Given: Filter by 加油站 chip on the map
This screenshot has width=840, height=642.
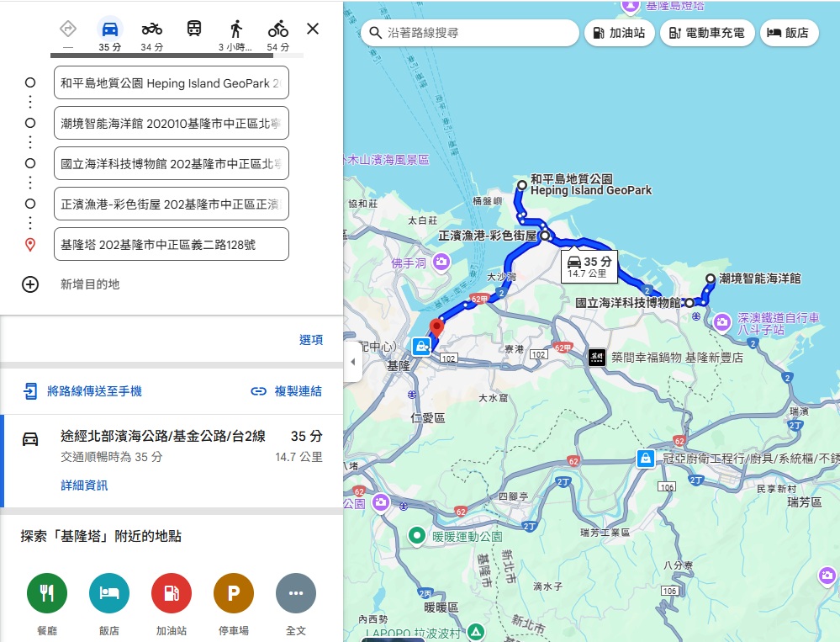Looking at the screenshot, I should click(x=620, y=33).
